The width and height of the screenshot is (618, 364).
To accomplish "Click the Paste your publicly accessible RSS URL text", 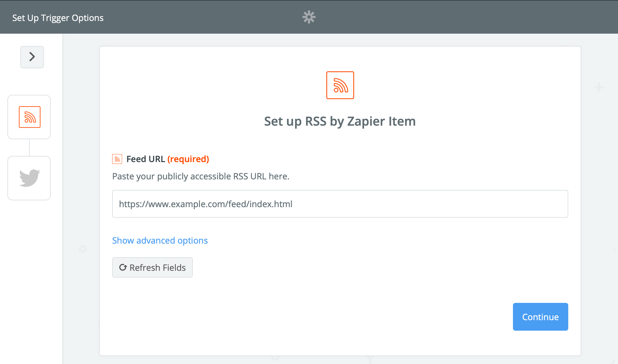I will 201,176.
